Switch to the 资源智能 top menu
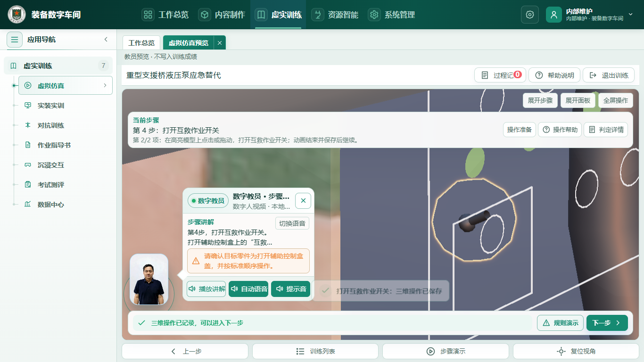 tap(335, 15)
